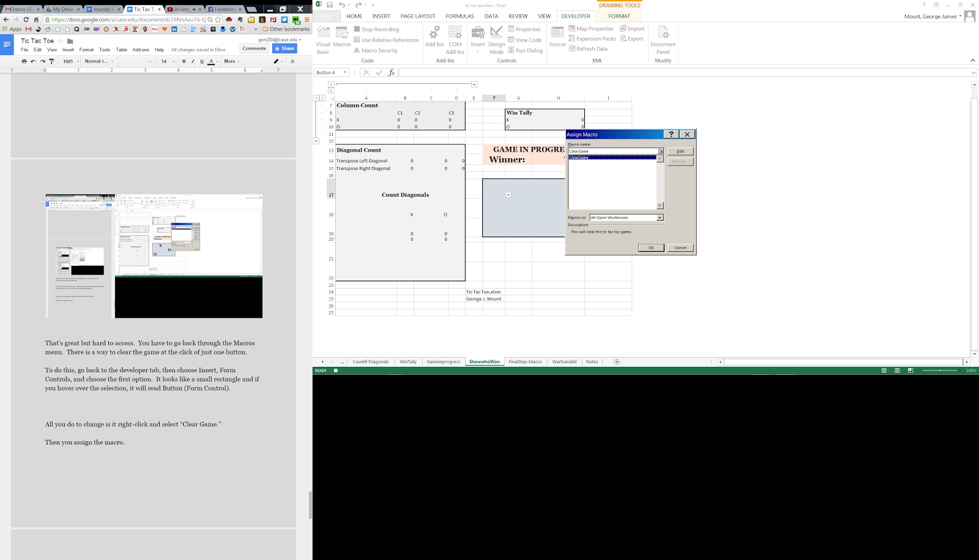The image size is (979, 560).
Task: Click the print icon in Google Docs
Action: (24, 61)
